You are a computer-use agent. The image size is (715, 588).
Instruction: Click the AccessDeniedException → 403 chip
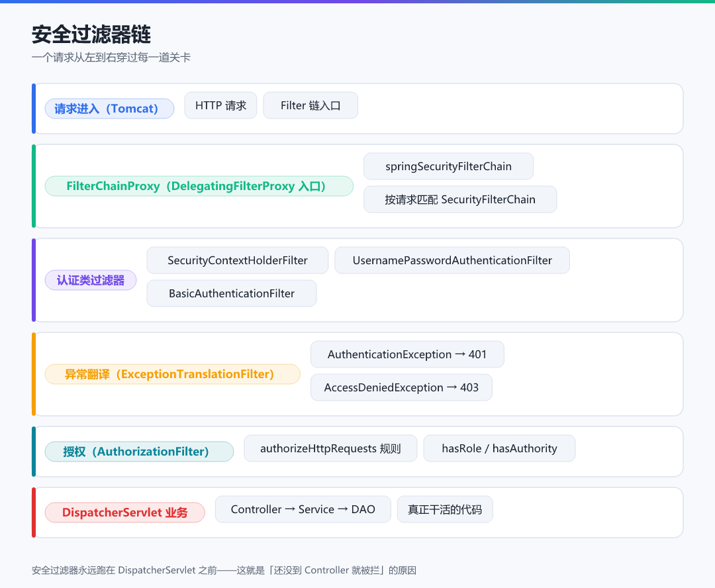(x=401, y=387)
